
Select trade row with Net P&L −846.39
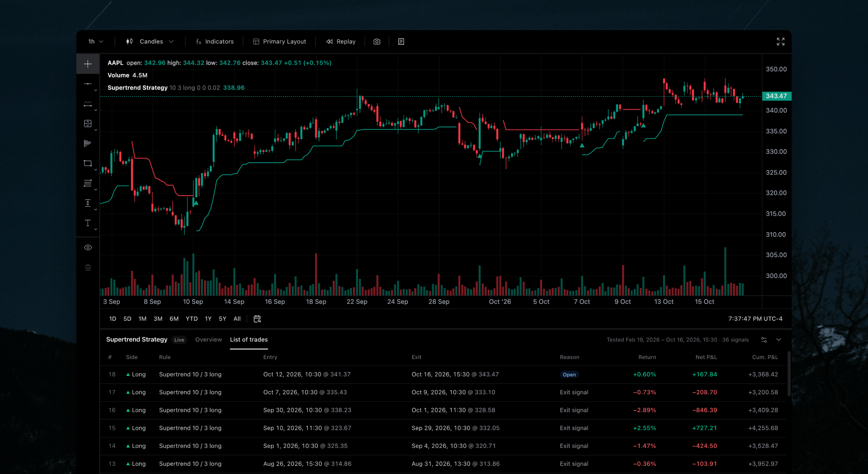pos(443,410)
